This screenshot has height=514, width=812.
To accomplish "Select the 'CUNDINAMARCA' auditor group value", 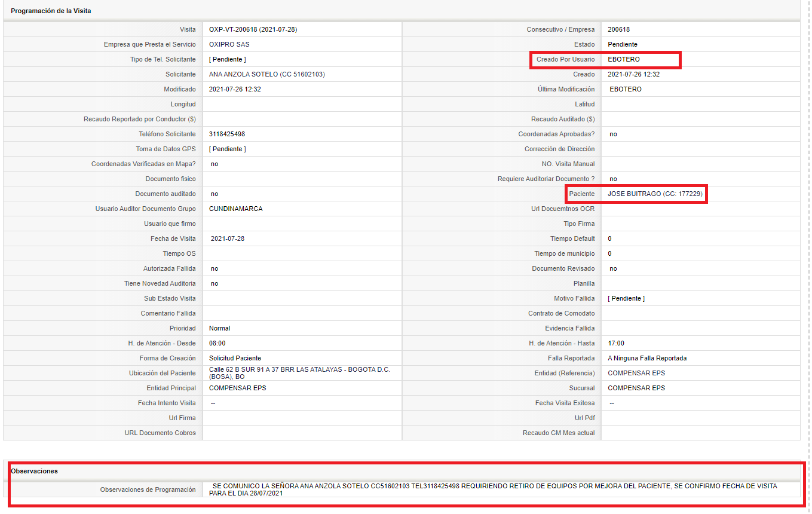I will pyautogui.click(x=235, y=209).
